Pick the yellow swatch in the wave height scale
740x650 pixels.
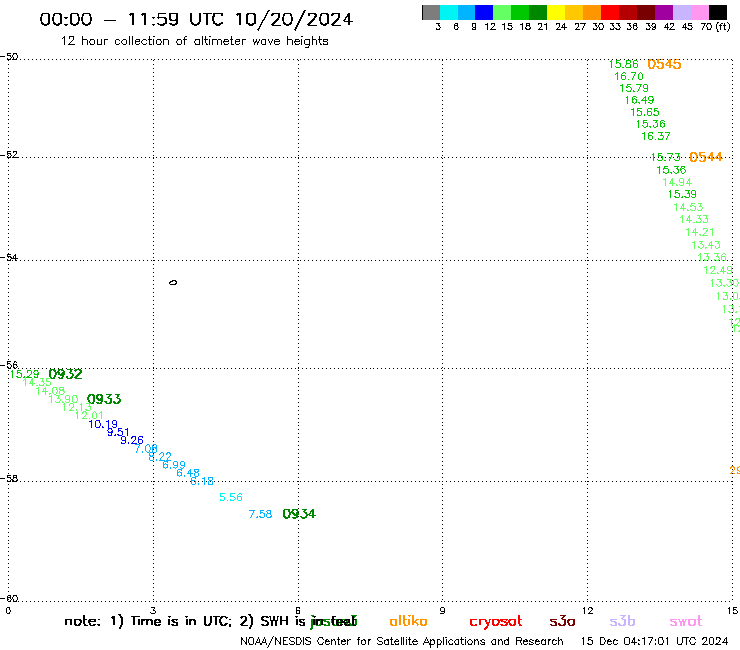coord(556,12)
